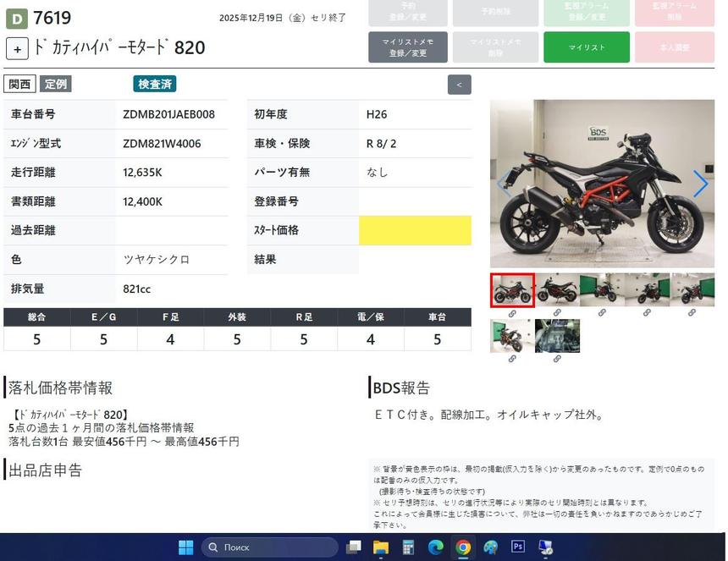Click the taskbar search box Поиск
Viewport: 728px width, 561px height.
coord(271,547)
